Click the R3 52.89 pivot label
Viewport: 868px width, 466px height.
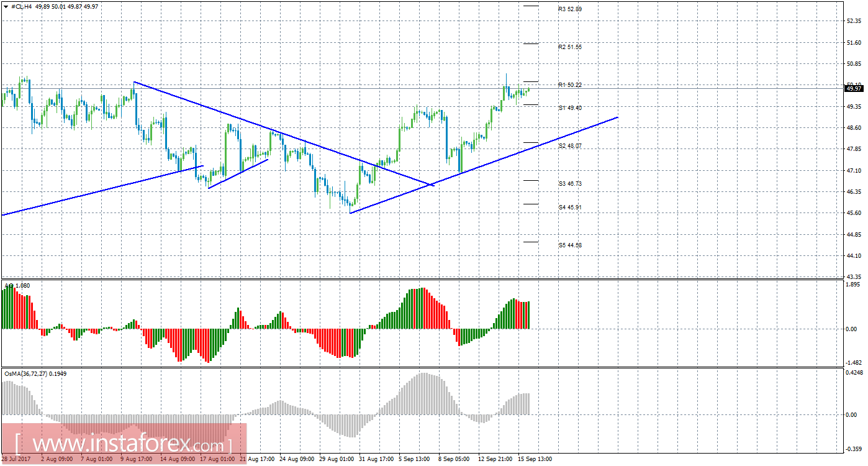(570, 9)
